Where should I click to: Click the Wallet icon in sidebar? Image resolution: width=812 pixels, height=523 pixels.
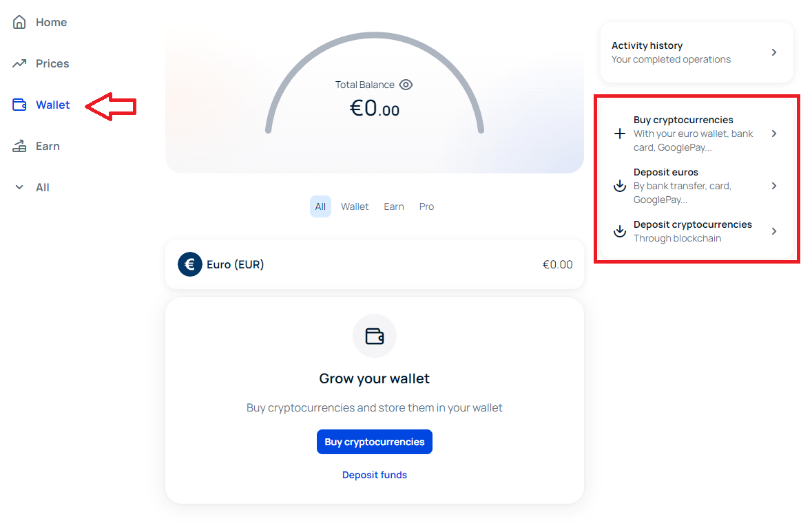coord(19,105)
